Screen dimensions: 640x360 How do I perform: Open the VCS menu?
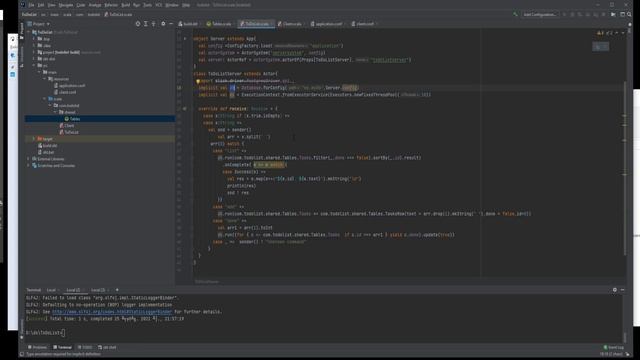[159, 5]
